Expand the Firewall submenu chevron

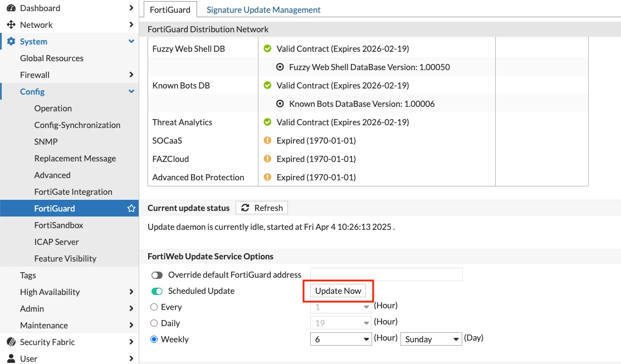click(x=131, y=75)
